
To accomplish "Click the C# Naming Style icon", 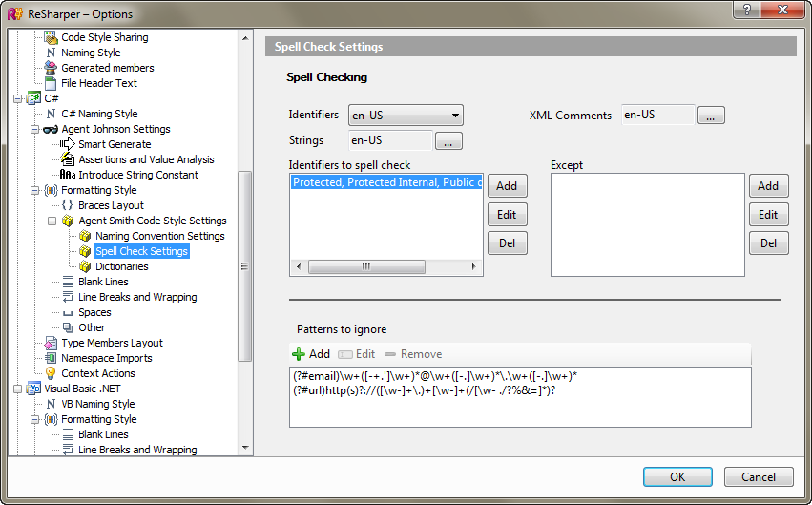I will click(x=51, y=114).
